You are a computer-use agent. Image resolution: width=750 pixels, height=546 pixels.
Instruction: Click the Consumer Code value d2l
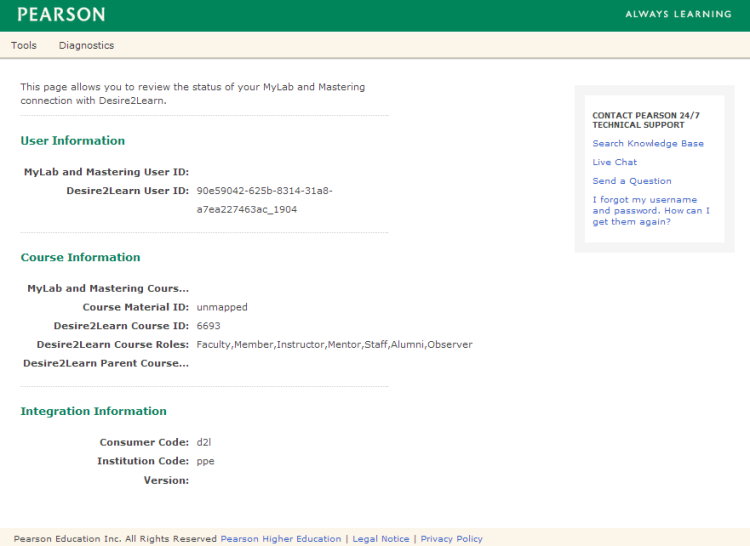[x=204, y=442]
